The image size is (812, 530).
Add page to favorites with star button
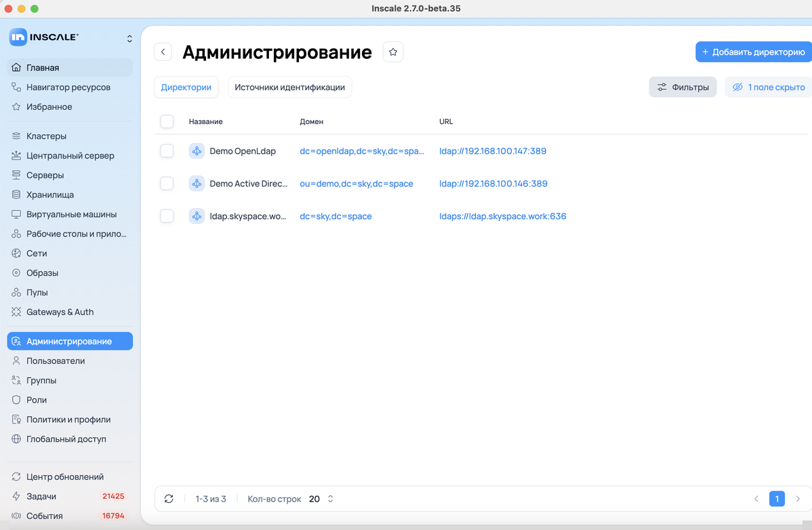point(393,52)
